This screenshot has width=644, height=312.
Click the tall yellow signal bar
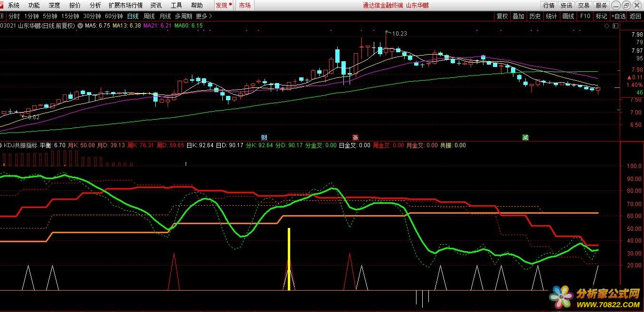(x=289, y=259)
